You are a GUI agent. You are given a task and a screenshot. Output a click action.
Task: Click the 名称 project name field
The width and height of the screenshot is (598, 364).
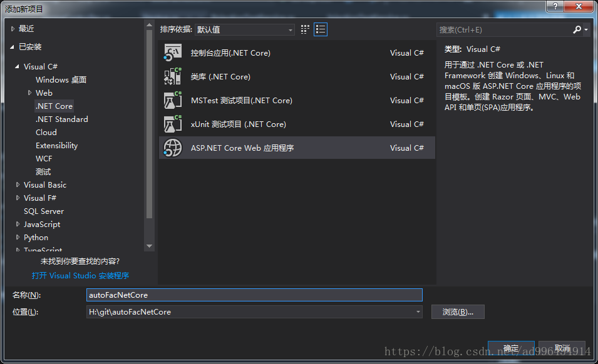click(x=254, y=295)
